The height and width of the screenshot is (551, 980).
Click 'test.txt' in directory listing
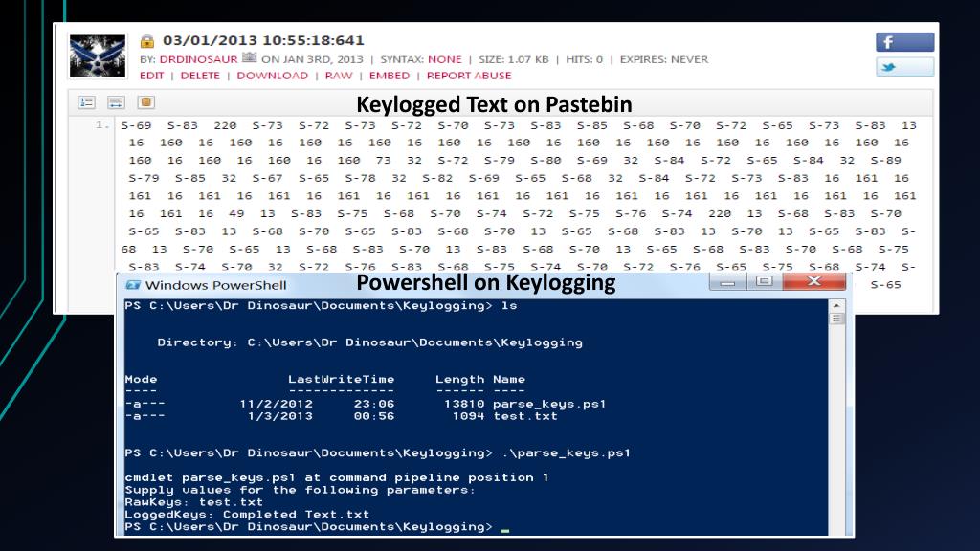[x=525, y=416]
